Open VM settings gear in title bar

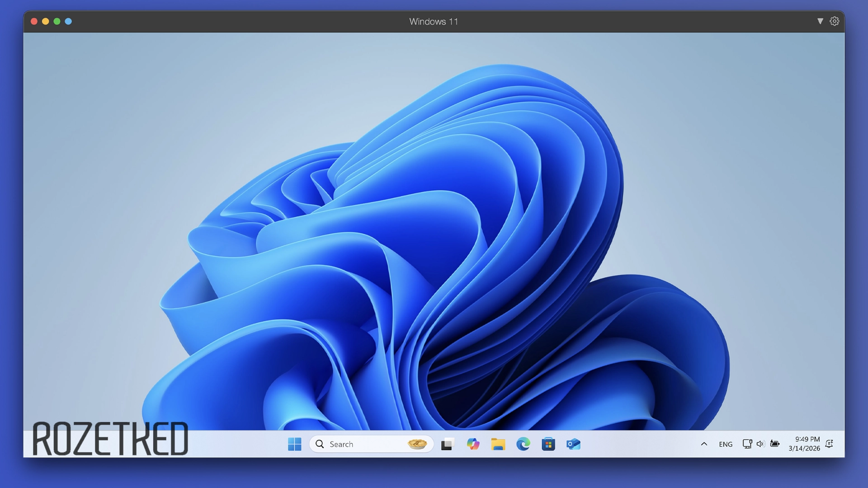pos(835,21)
